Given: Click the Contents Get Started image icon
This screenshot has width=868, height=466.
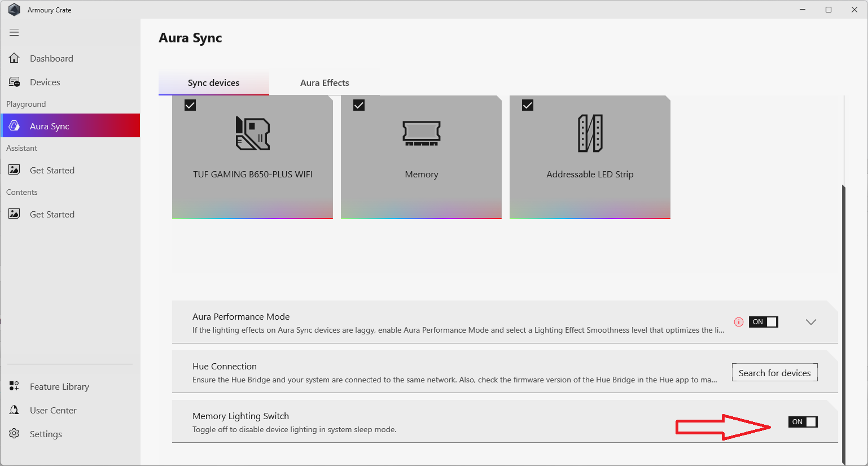Looking at the screenshot, I should tap(15, 214).
